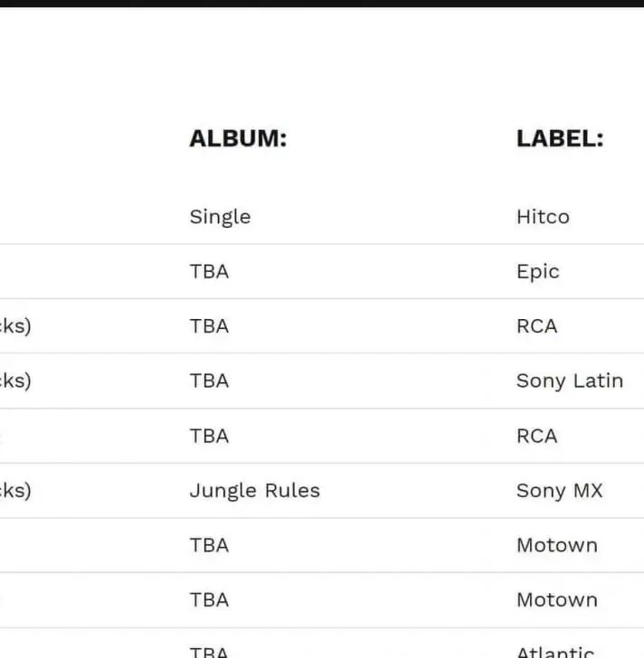
Task: Click the Motown label directly below Sony MX
Action: (x=556, y=545)
